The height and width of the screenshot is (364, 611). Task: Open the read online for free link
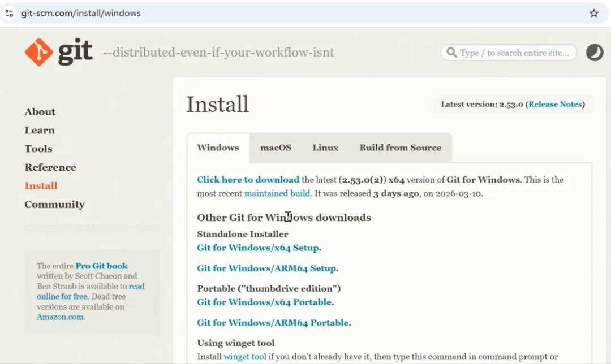tap(91, 291)
